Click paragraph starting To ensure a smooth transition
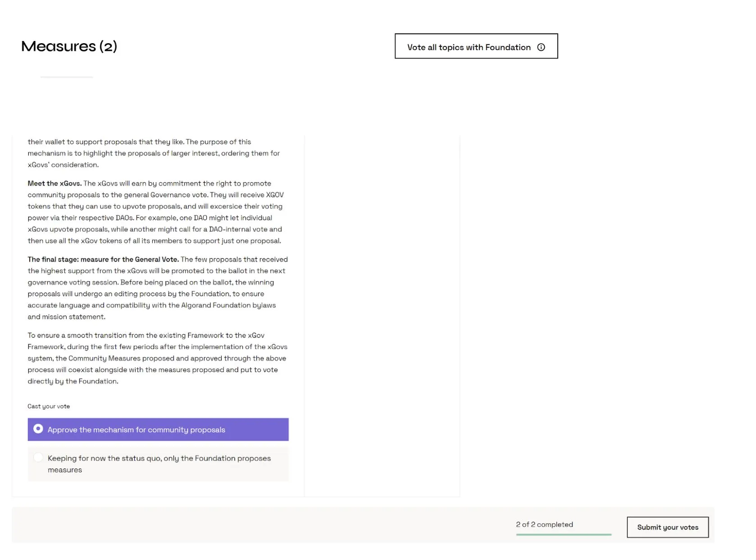The width and height of the screenshot is (756, 560). [157, 358]
